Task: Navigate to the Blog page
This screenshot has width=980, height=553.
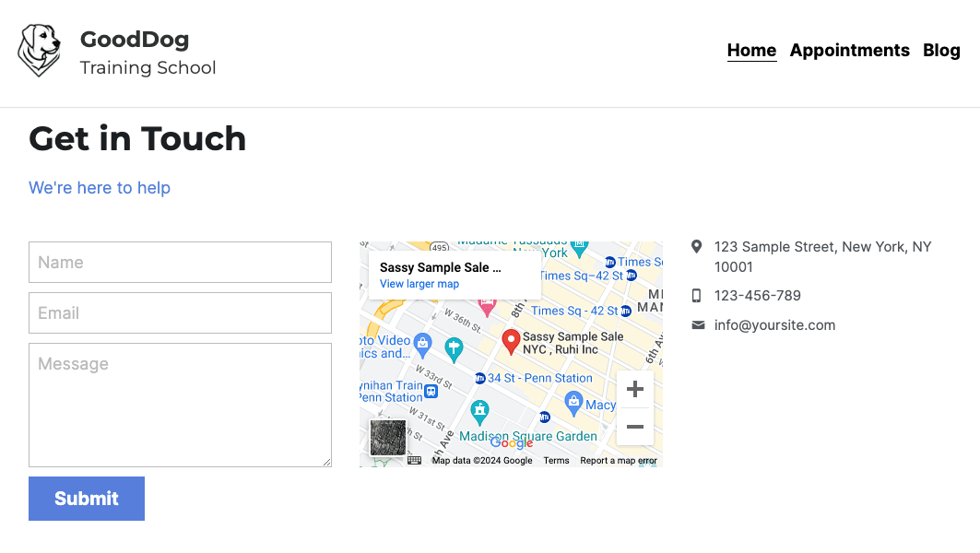Action: 941,51
